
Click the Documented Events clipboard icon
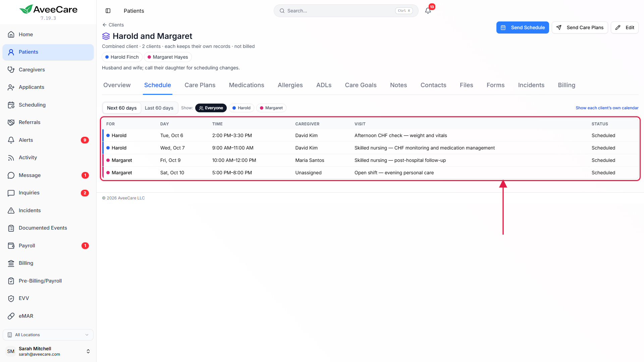click(11, 228)
